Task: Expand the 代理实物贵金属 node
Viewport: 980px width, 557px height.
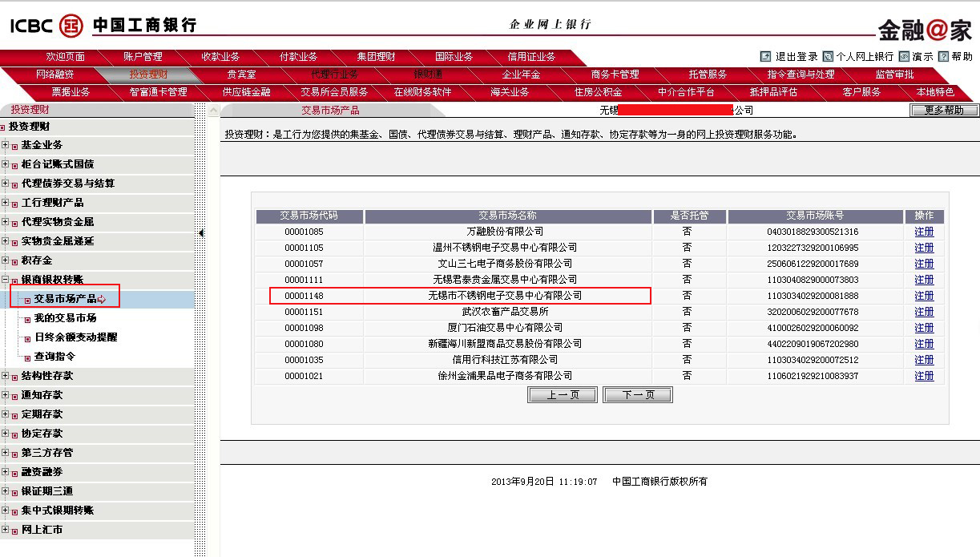Action: point(6,222)
